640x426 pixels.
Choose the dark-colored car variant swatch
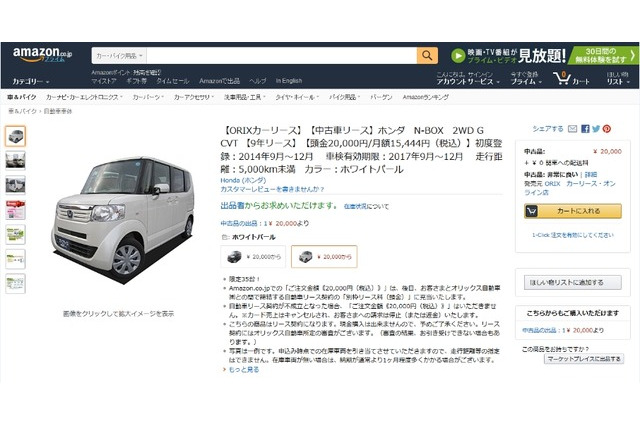[x=253, y=257]
